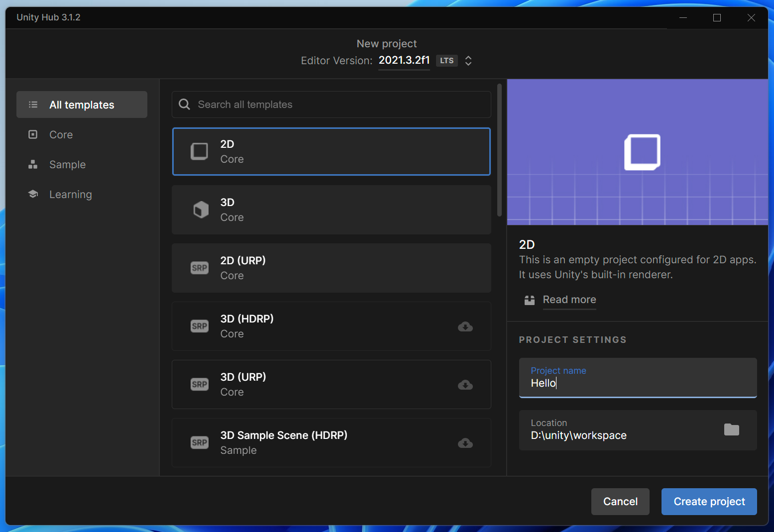Image resolution: width=774 pixels, height=532 pixels.
Task: Click the Sample category blocks icon
Action: pos(33,164)
